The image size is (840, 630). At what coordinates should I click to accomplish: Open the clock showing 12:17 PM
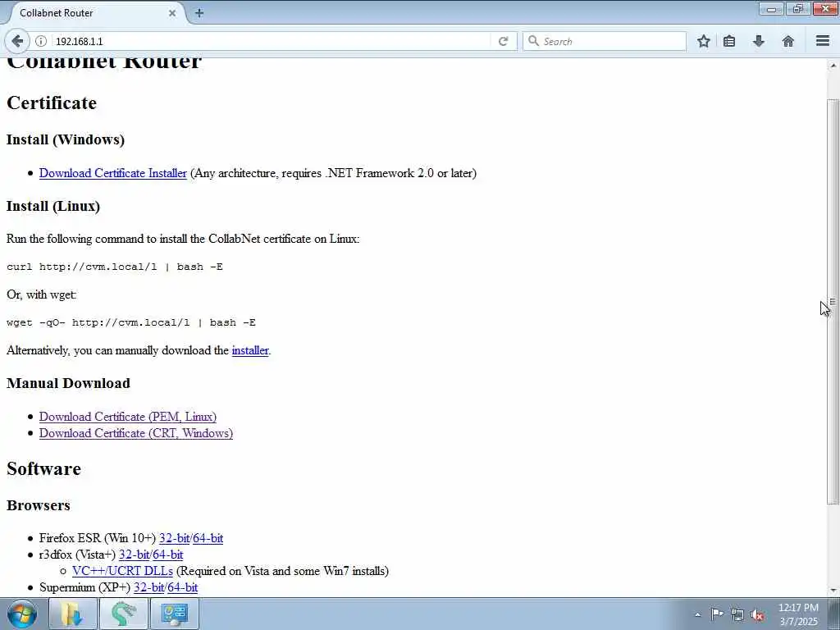(x=798, y=614)
